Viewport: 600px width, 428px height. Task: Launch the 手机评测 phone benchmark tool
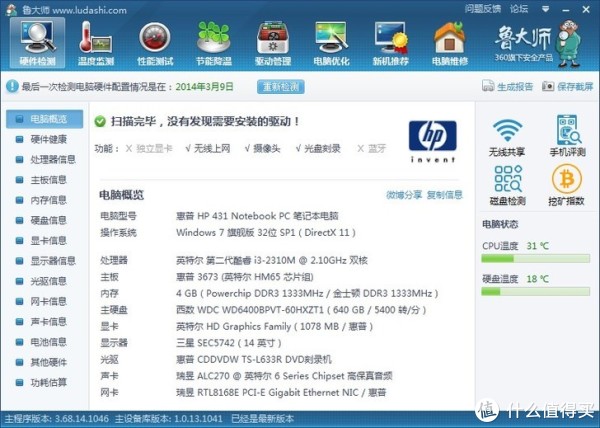pyautogui.click(x=567, y=136)
